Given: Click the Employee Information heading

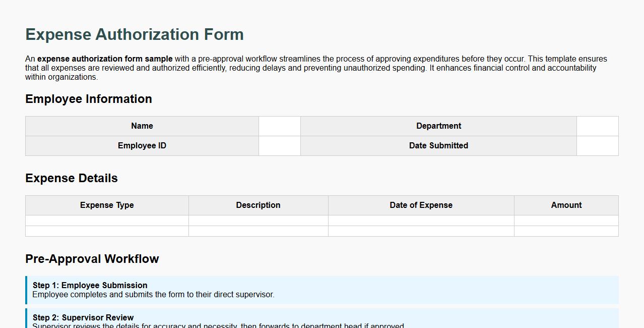Looking at the screenshot, I should pyautogui.click(x=89, y=99).
